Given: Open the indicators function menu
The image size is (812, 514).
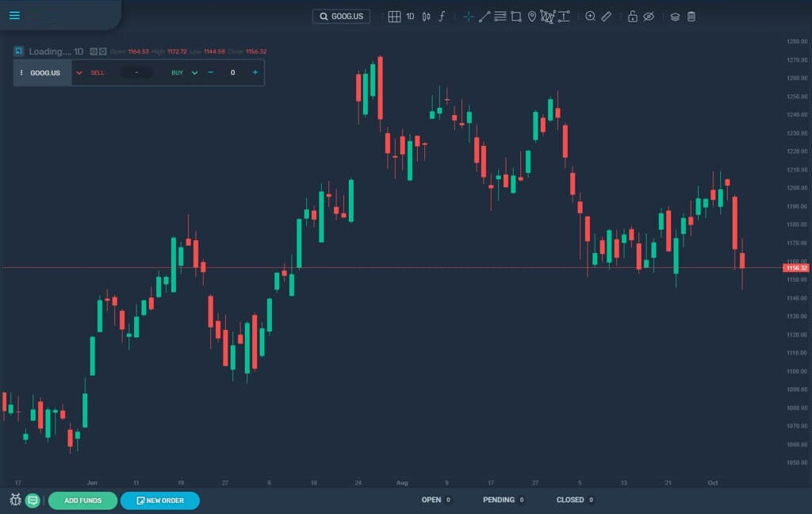Looking at the screenshot, I should click(x=442, y=16).
